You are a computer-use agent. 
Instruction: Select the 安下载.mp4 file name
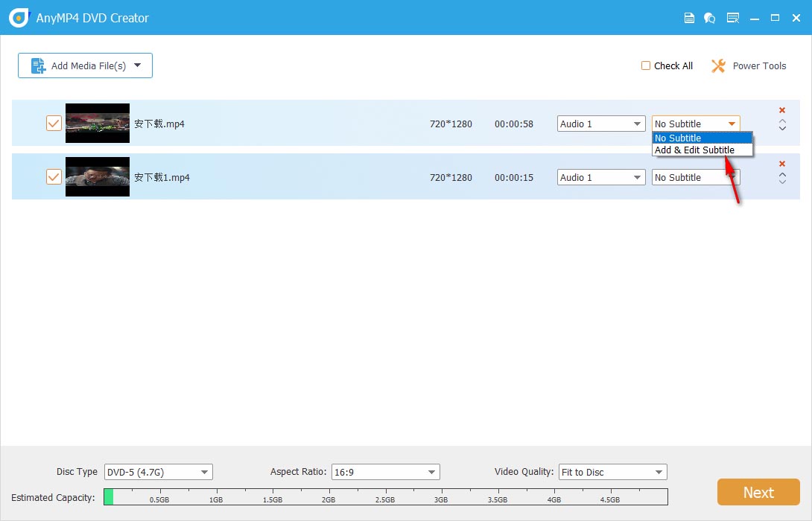(159, 124)
